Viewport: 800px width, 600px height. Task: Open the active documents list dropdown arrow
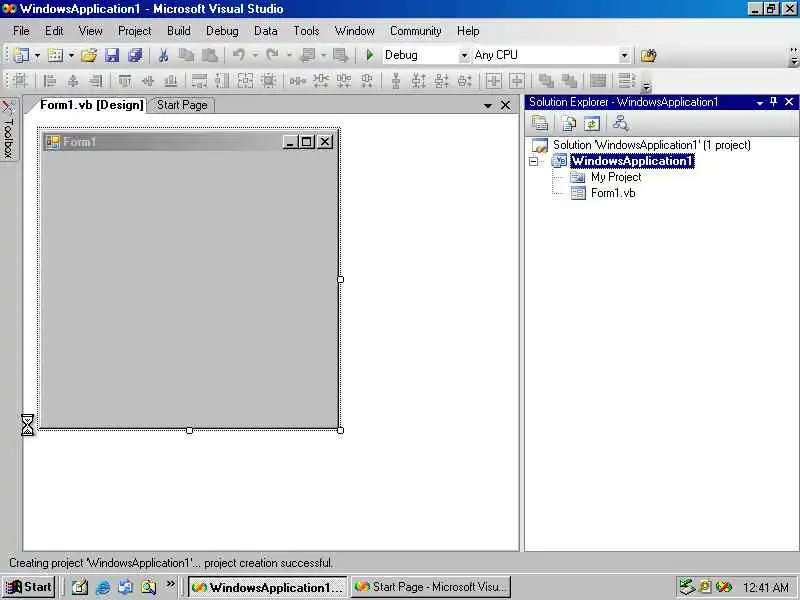pyautogui.click(x=488, y=106)
